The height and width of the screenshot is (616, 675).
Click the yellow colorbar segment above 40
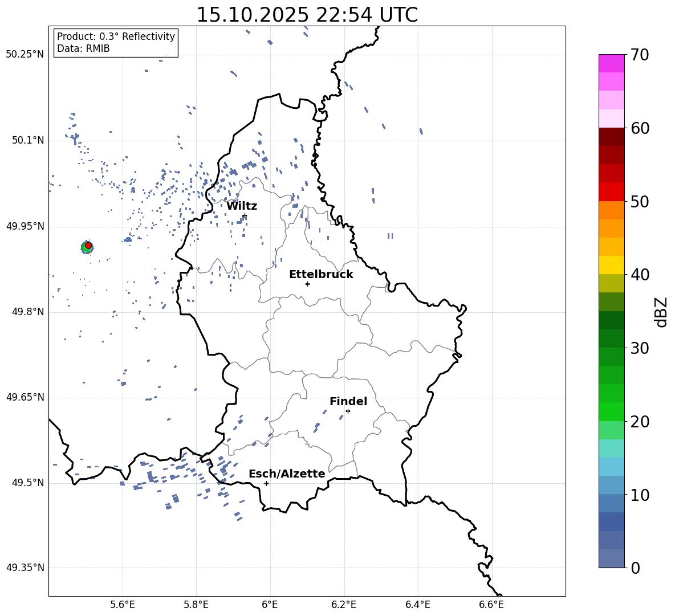tap(612, 265)
